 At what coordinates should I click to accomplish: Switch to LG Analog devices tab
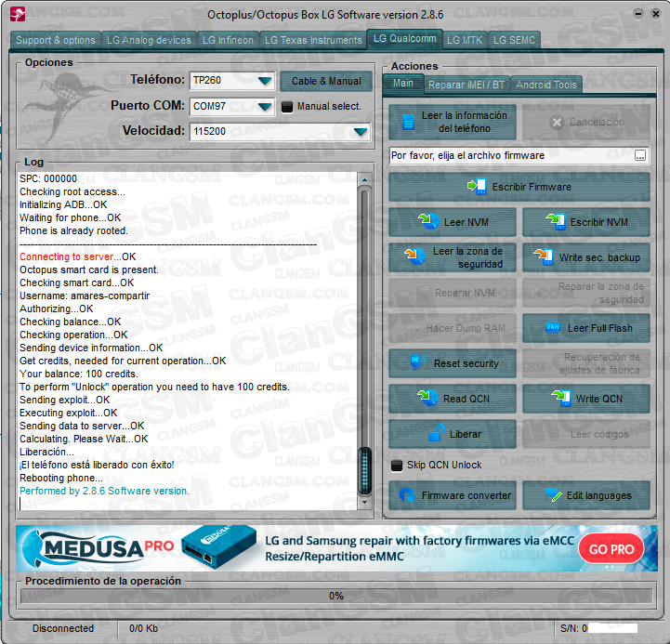coord(149,40)
